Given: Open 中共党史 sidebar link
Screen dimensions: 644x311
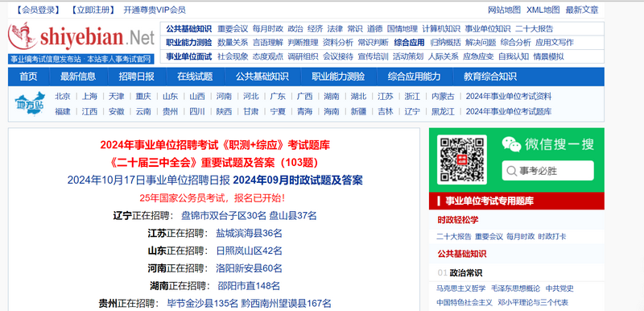Looking at the screenshot, I should pos(559,288).
